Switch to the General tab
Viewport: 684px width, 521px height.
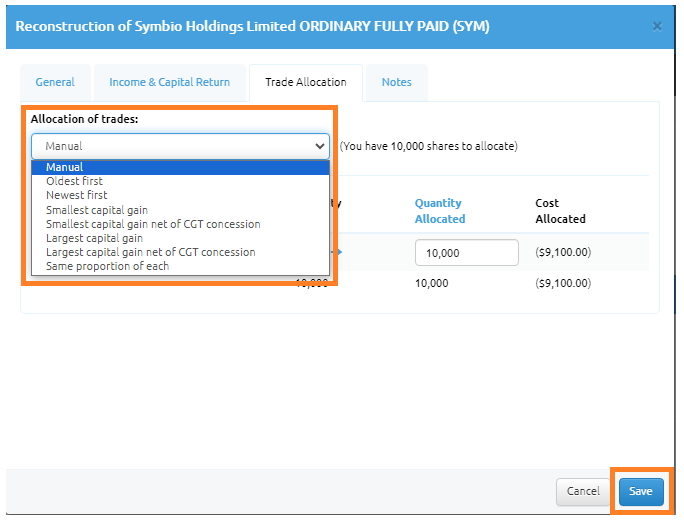point(55,82)
